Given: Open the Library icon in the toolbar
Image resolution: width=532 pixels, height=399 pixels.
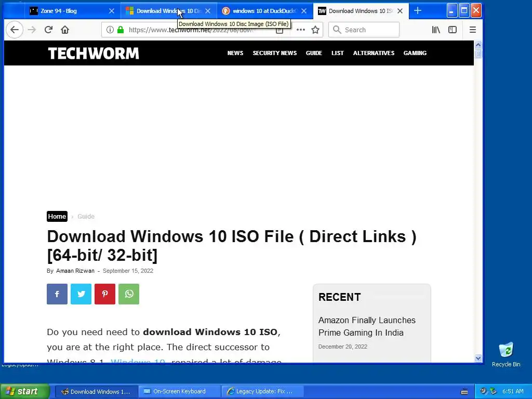Looking at the screenshot, I should [436, 30].
